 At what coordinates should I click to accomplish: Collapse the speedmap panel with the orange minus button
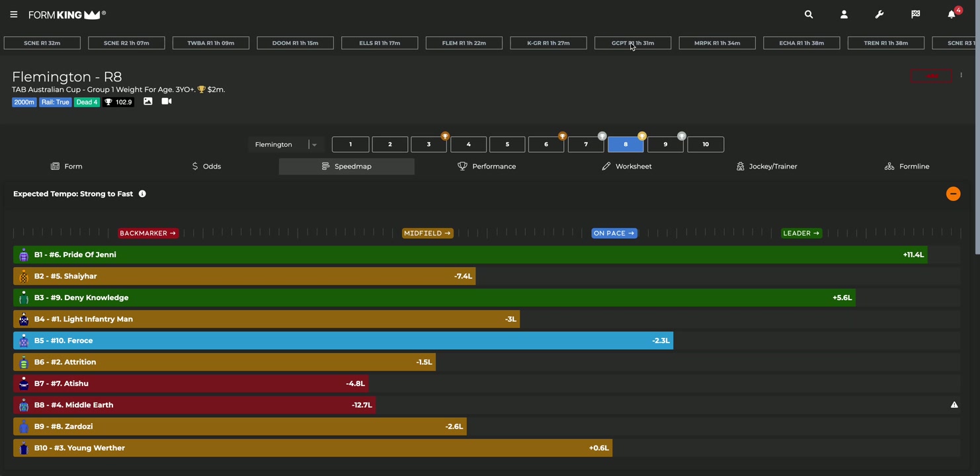pos(953,194)
